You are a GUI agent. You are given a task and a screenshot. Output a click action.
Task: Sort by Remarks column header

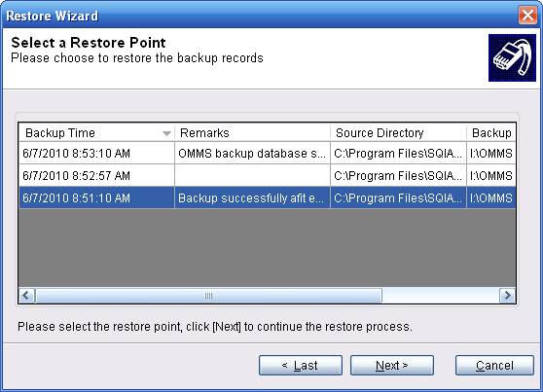252,133
